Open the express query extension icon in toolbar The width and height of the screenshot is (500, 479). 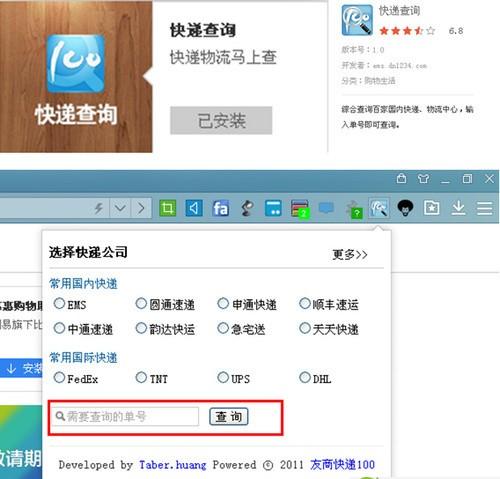pyautogui.click(x=379, y=208)
